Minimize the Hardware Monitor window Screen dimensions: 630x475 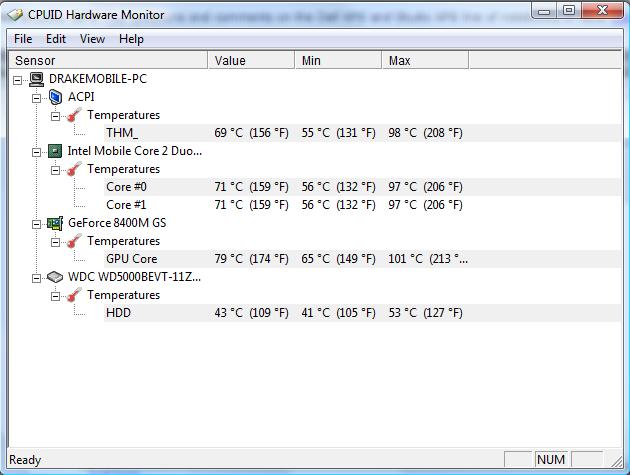pos(544,11)
